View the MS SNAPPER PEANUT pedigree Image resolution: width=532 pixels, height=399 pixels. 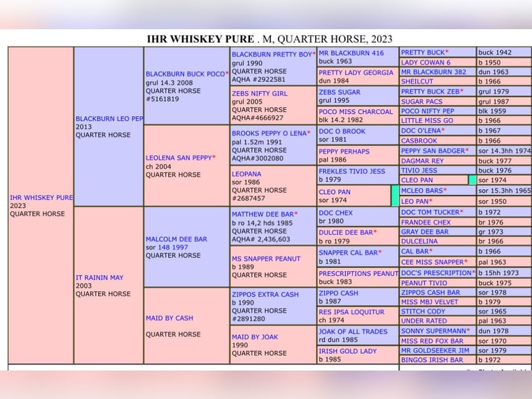[x=266, y=259]
